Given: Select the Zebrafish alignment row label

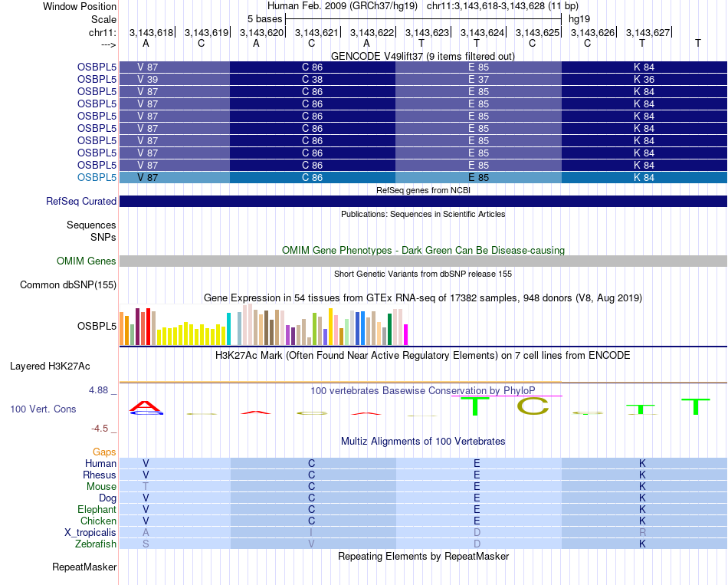Looking at the screenshot, I should 96,544.
